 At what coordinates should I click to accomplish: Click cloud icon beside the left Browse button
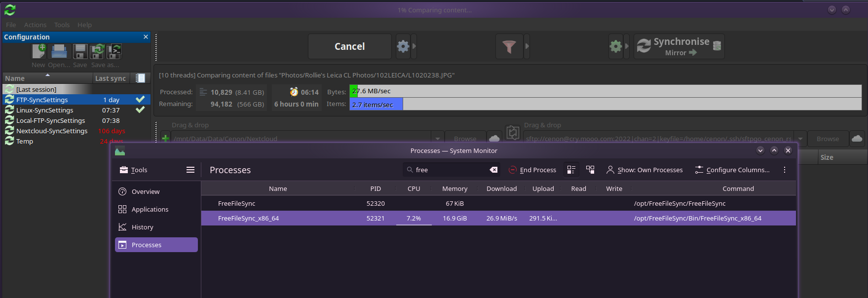[x=494, y=139]
